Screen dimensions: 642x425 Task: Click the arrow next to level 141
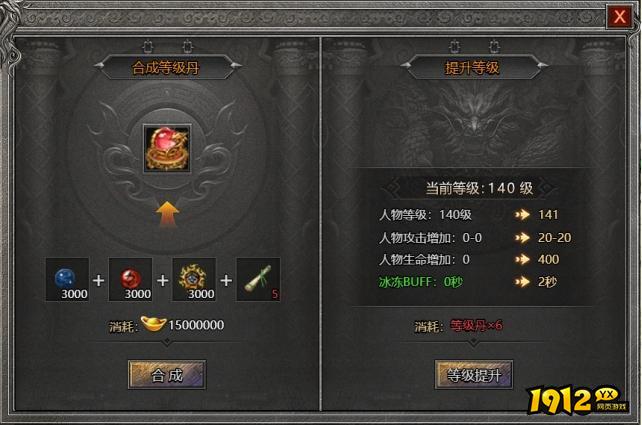click(522, 215)
